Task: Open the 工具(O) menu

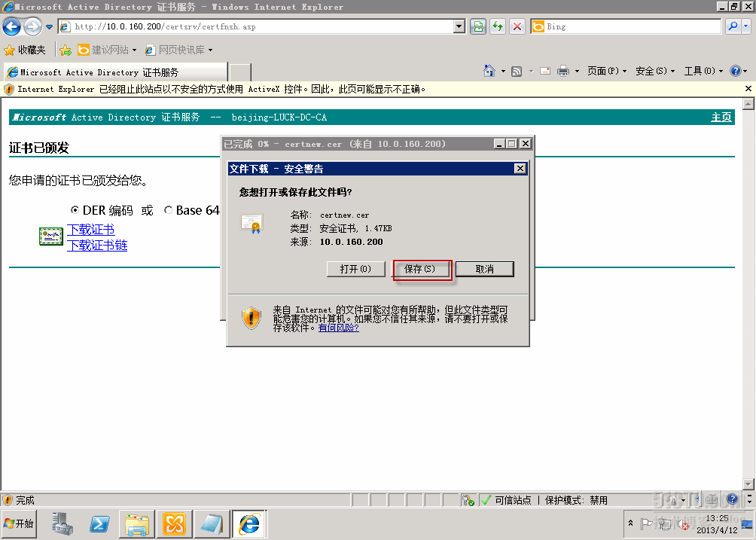Action: point(703,72)
